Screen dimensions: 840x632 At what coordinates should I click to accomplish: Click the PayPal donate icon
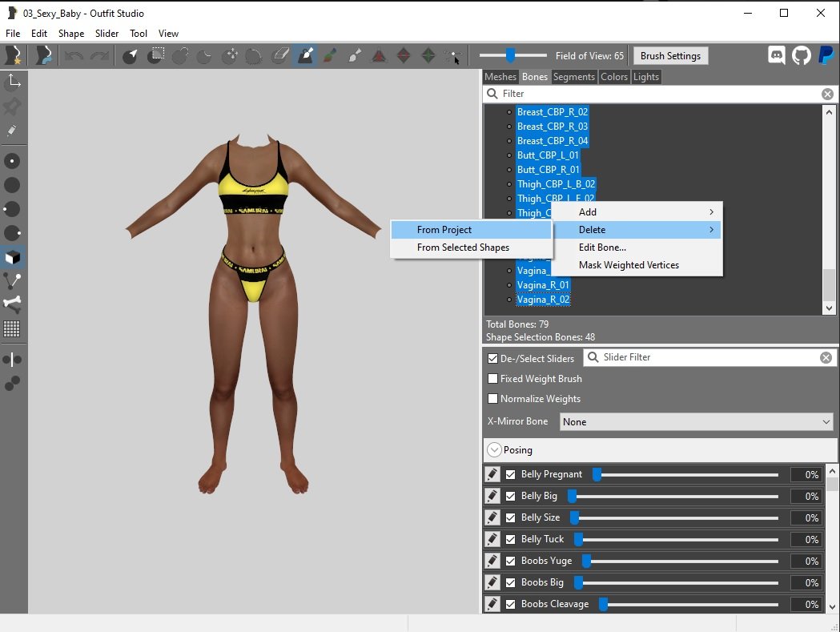click(x=826, y=55)
